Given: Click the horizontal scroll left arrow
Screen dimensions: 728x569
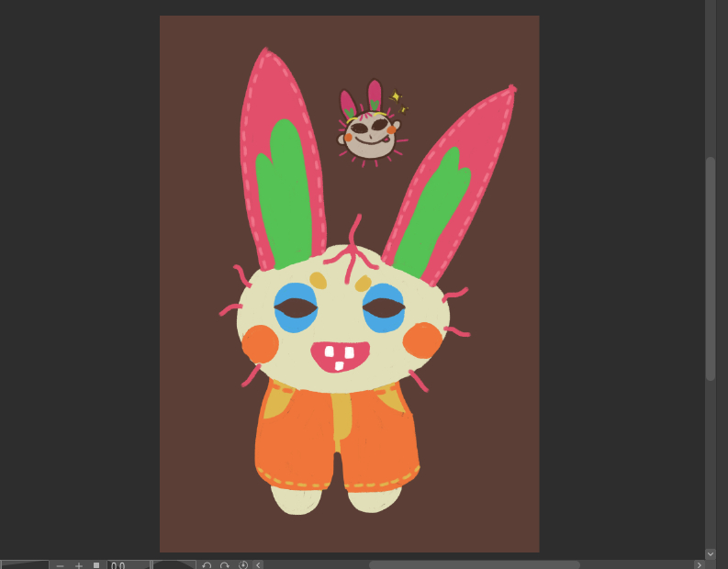Looking at the screenshot, I should click(x=259, y=564).
